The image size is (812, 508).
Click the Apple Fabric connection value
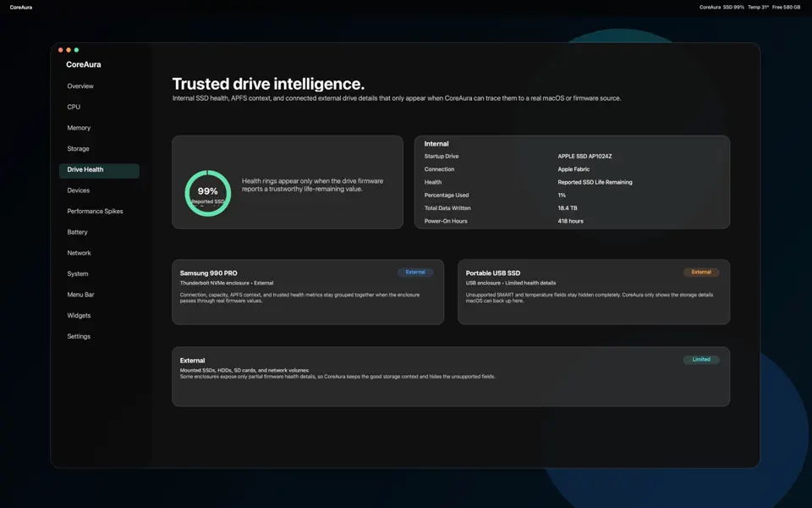pyautogui.click(x=573, y=169)
